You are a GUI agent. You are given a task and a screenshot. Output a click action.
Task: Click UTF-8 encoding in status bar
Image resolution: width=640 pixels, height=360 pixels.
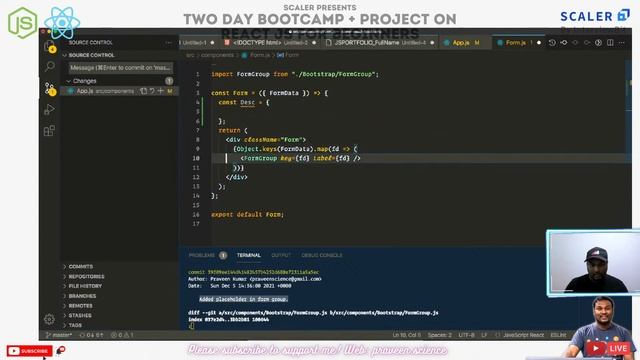click(x=466, y=335)
